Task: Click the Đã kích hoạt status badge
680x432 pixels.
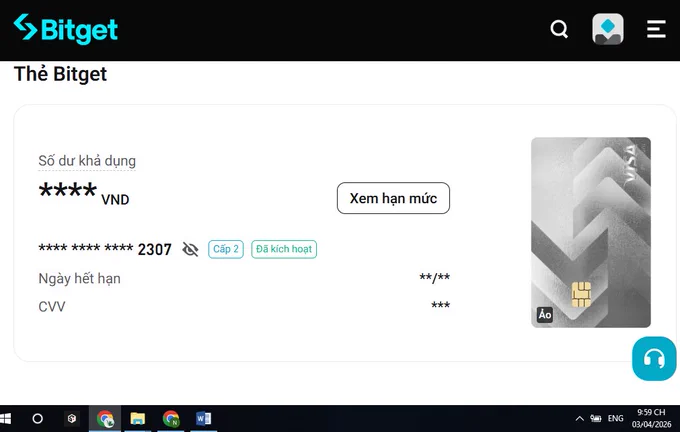Action: [x=284, y=249]
